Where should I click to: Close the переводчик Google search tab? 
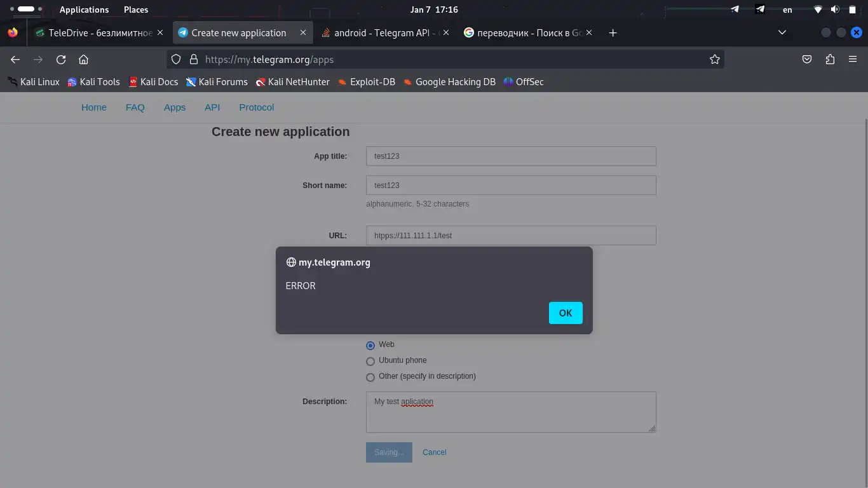pos(589,32)
